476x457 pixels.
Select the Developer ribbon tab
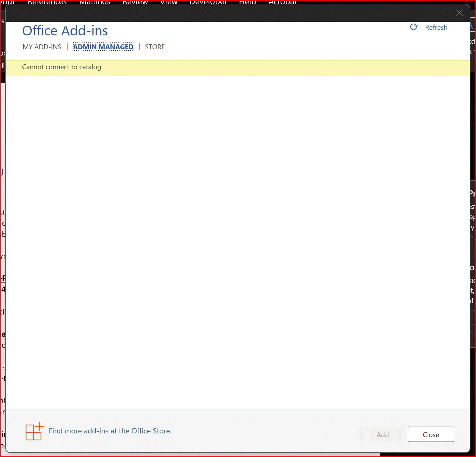(208, 2)
